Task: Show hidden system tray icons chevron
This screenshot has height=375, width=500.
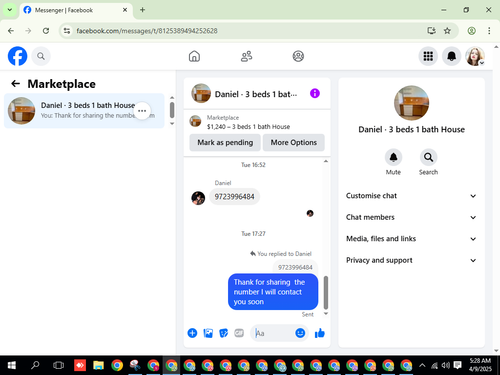Action: click(x=422, y=365)
